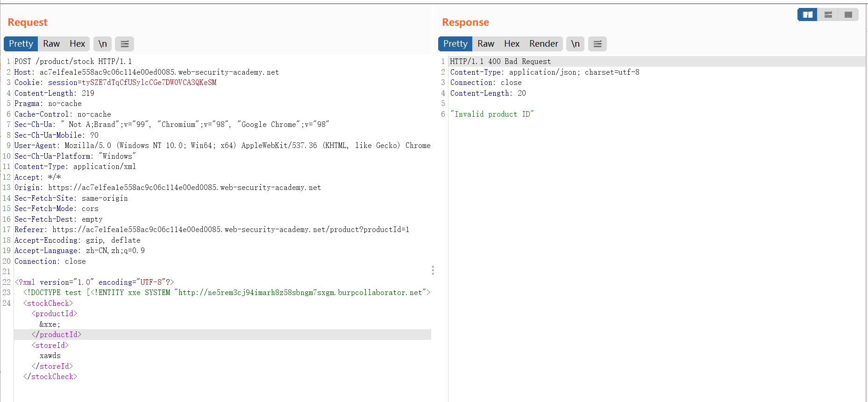868x402 pixels.
Task: Click the Sec-Fetch-Site: same-origin line
Action: pyautogui.click(x=71, y=198)
